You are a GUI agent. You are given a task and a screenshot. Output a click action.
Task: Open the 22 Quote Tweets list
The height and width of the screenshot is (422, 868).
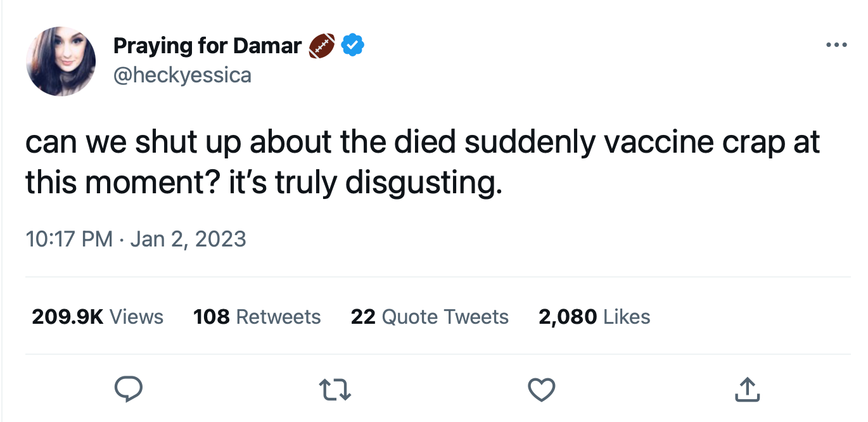430,316
